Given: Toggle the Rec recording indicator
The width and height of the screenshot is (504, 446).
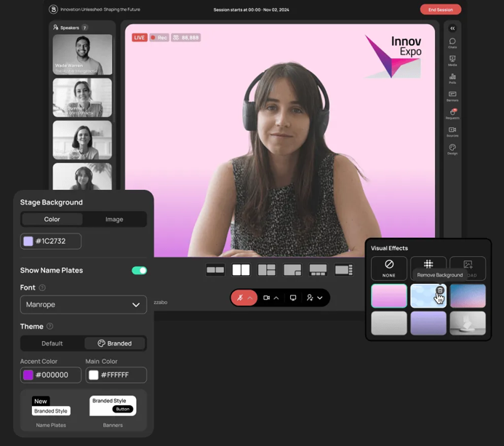Looking at the screenshot, I should pyautogui.click(x=159, y=38).
